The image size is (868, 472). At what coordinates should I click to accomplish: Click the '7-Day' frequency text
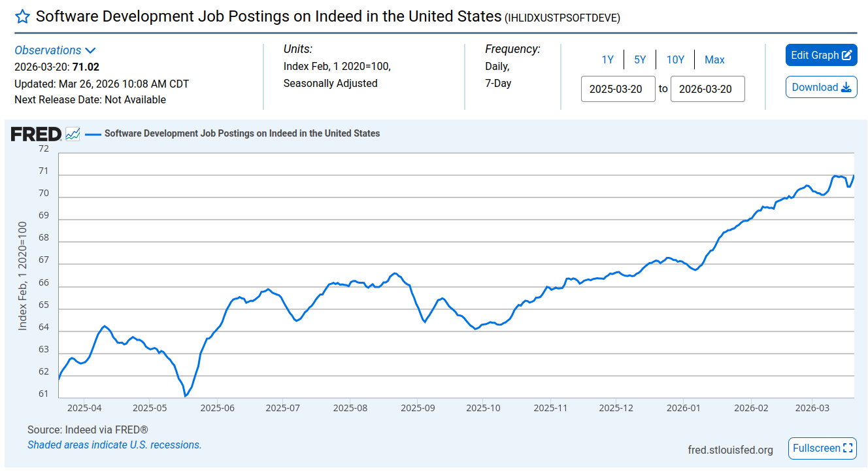(498, 83)
